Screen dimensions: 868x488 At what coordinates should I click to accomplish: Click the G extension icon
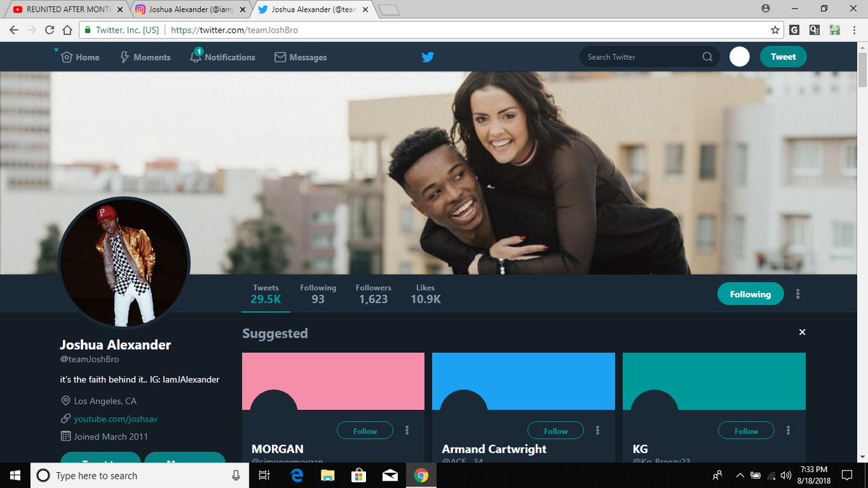click(795, 30)
